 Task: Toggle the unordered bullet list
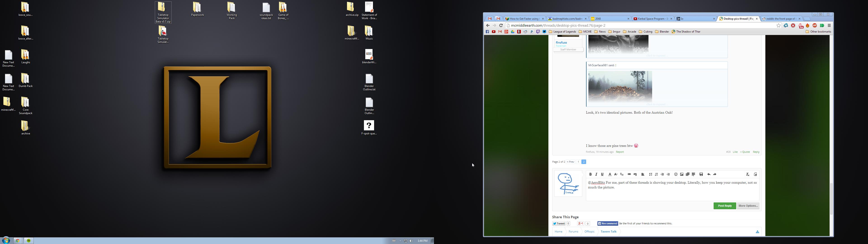click(650, 174)
